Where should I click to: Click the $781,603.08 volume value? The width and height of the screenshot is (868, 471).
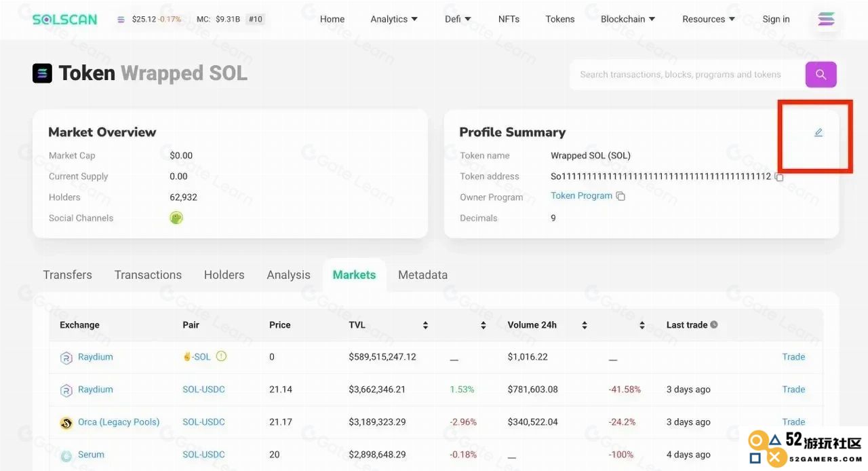tap(533, 390)
